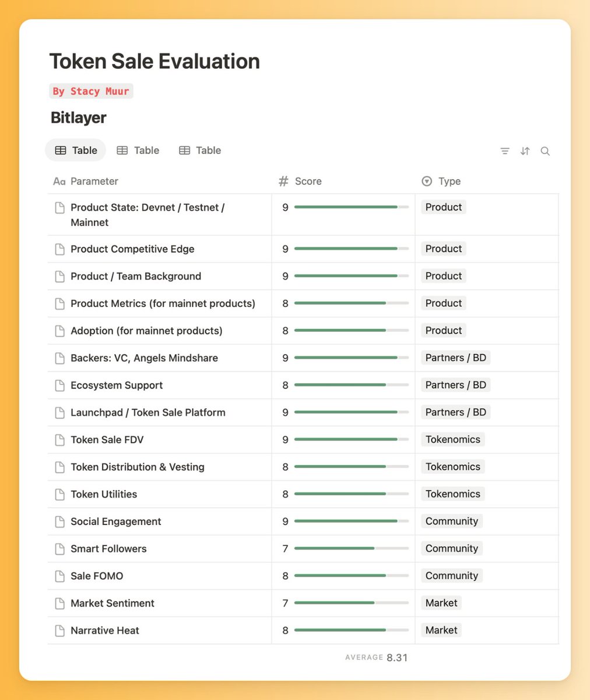
Task: Open page icon for Token Distribution & Vesting
Action: pyautogui.click(x=59, y=467)
